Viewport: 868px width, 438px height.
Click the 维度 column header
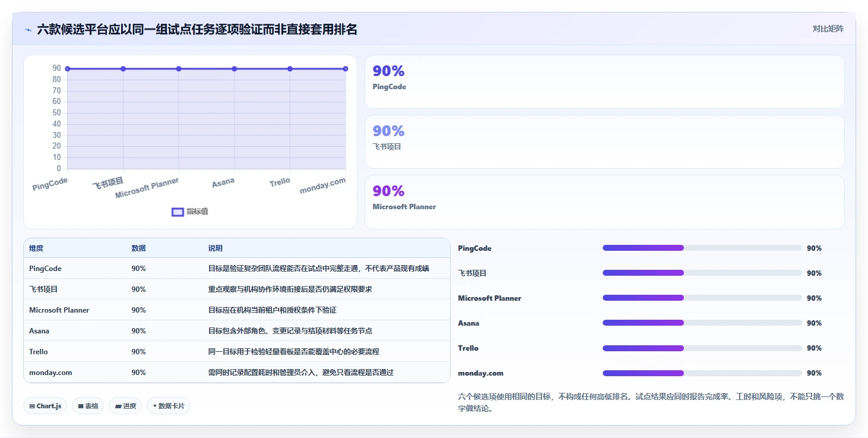(x=36, y=248)
